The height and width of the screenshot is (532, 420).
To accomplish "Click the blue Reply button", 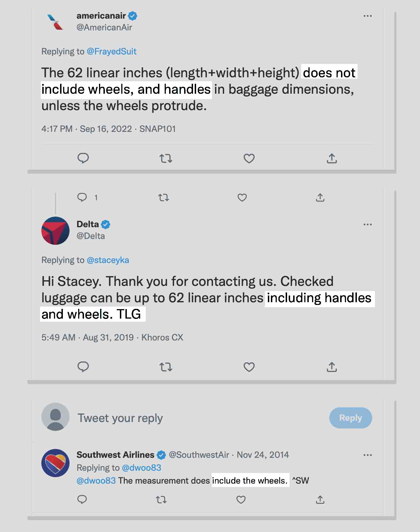I will pos(350,418).
